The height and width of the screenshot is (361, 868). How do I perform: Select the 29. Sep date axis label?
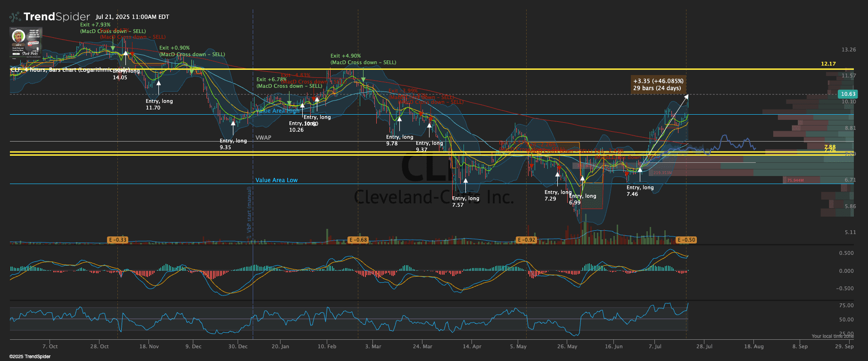[x=844, y=346]
